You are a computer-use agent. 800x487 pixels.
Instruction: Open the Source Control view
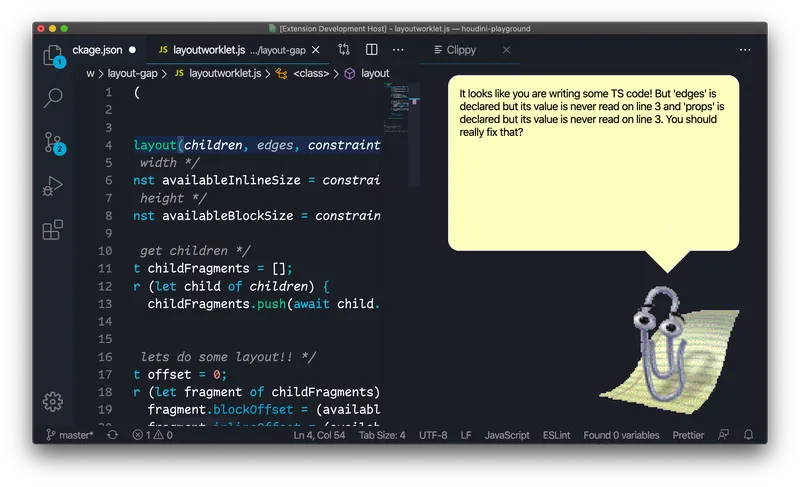point(54,143)
